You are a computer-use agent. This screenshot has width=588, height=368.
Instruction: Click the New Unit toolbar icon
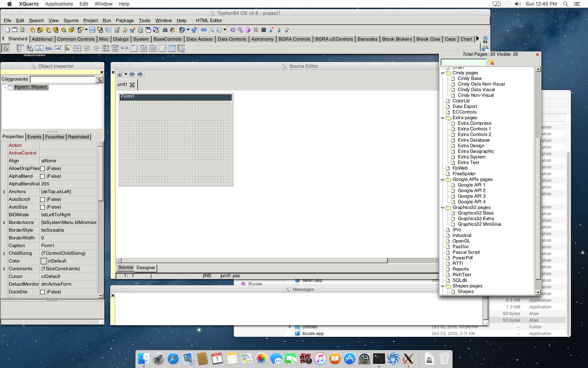8,30
